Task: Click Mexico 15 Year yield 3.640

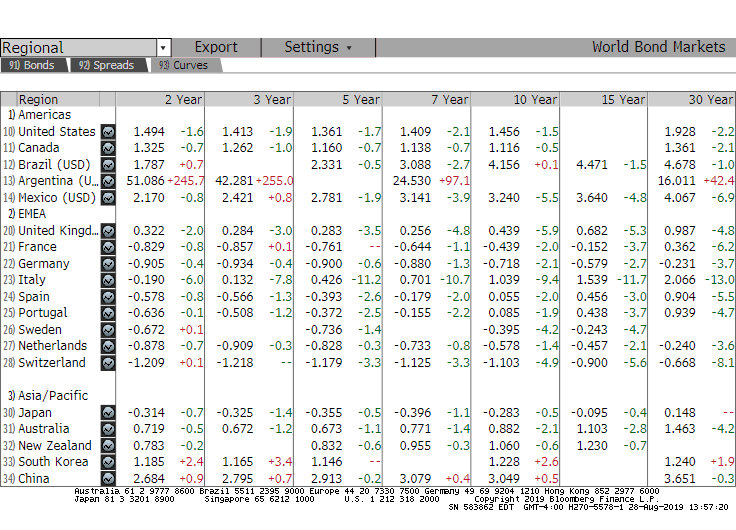Action: [x=592, y=198]
